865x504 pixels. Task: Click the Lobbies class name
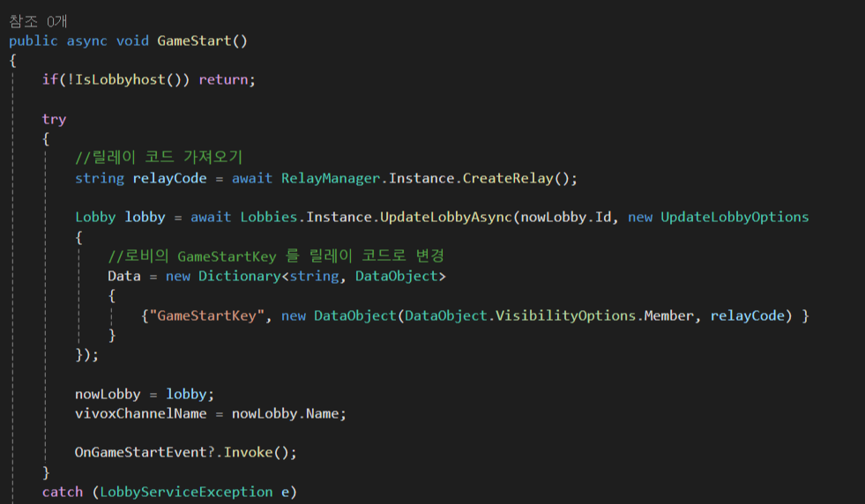point(269,218)
